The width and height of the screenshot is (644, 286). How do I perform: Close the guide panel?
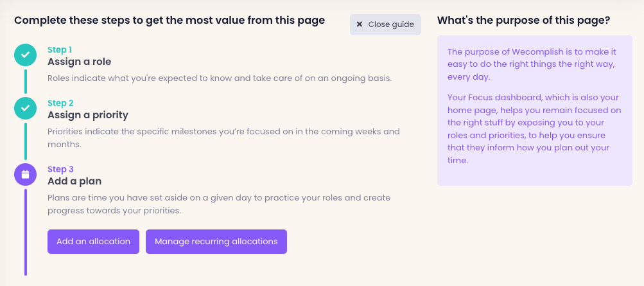(x=385, y=24)
